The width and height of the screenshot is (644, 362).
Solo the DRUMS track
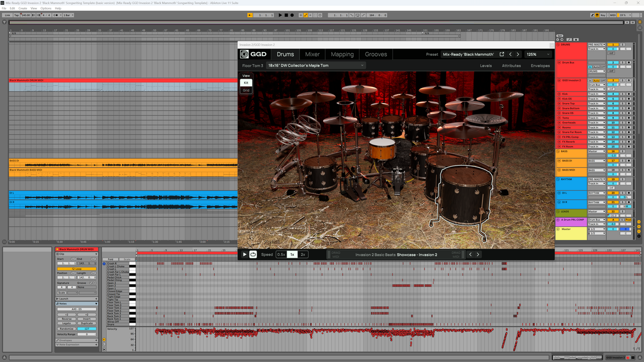point(623,45)
